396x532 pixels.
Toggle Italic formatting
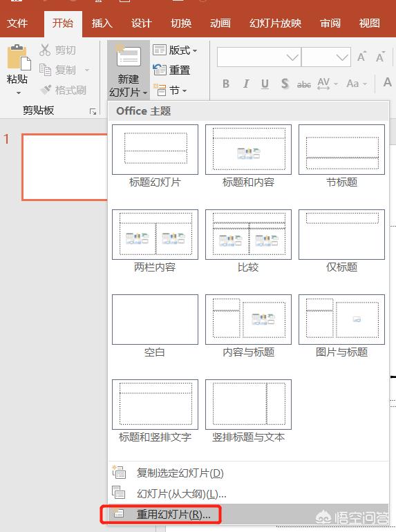click(x=245, y=84)
